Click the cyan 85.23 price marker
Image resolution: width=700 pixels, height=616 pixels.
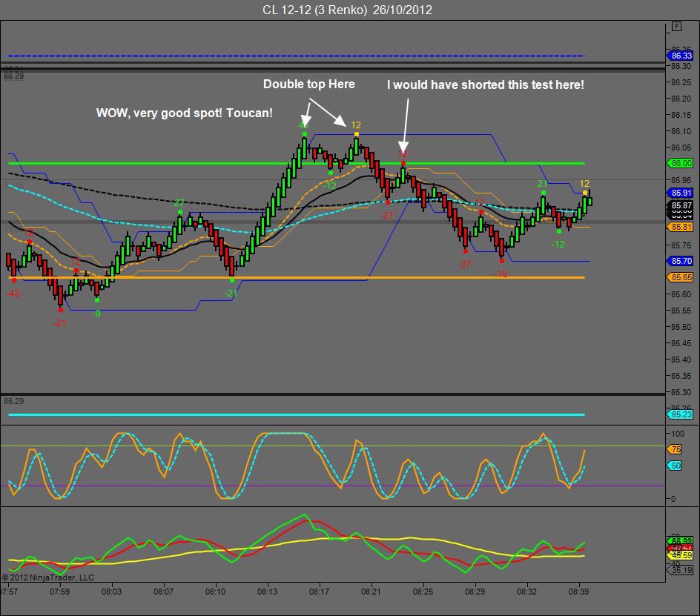click(680, 414)
